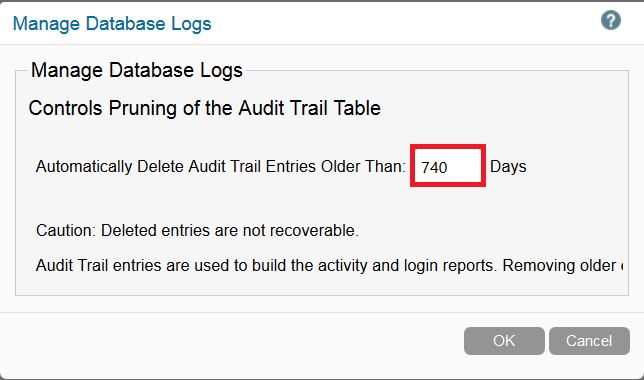Click the Days unit label
The width and height of the screenshot is (644, 380).
pyautogui.click(x=508, y=167)
